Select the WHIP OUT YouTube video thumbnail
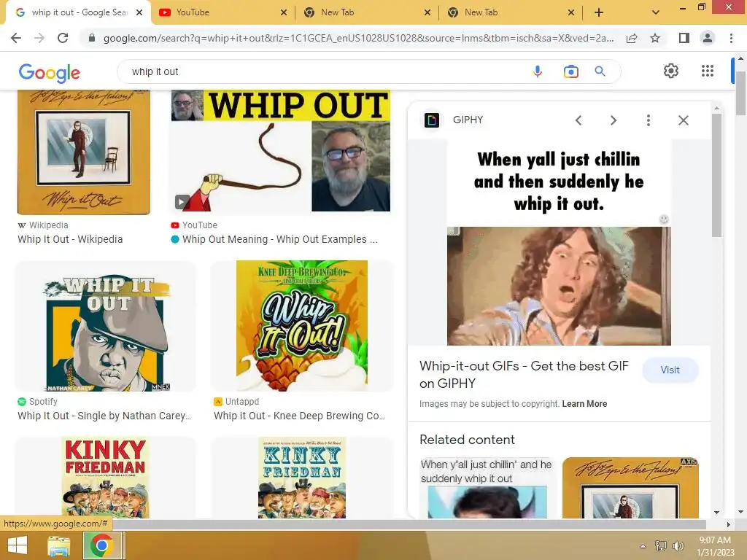 pos(281,151)
